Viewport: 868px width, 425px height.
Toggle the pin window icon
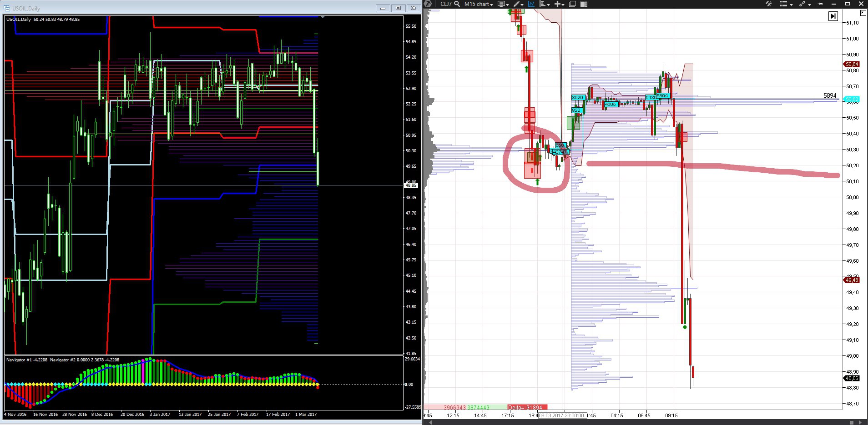point(821,4)
